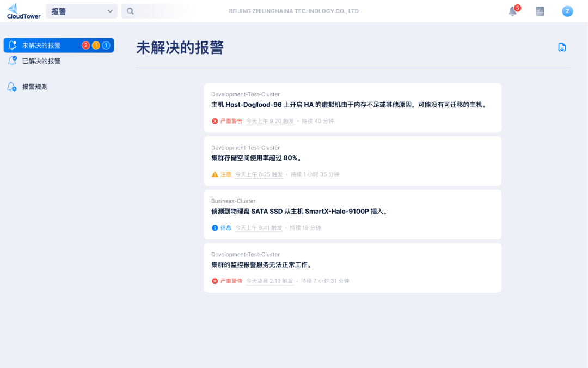
Task: Click the 今天凌晨 2:19 触发 timestamp
Action: 269,281
